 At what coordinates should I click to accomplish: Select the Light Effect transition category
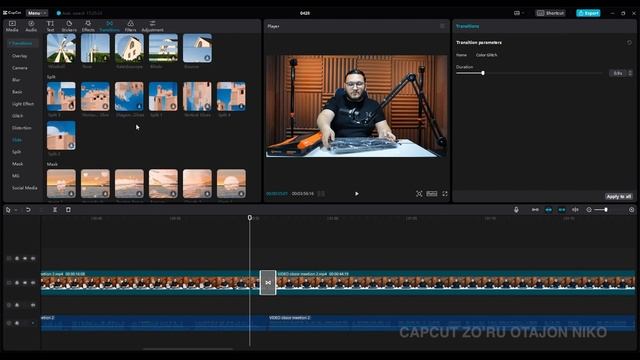tap(23, 104)
